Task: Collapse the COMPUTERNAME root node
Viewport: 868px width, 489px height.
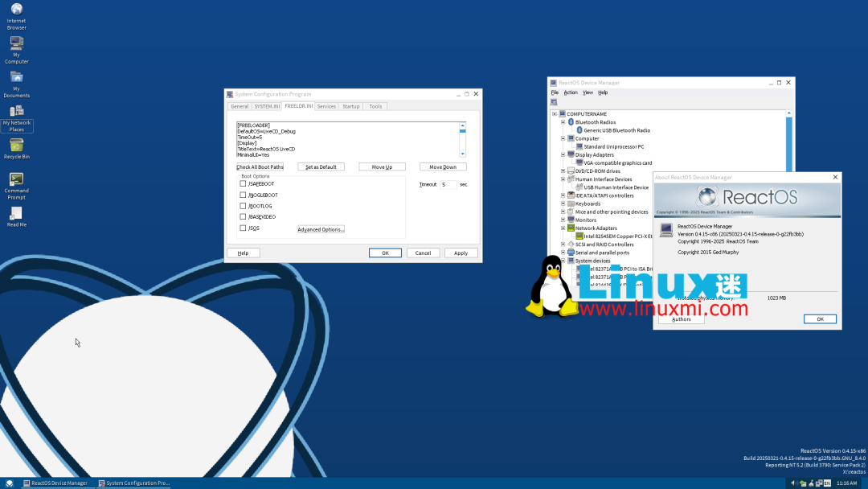Action: (554, 113)
